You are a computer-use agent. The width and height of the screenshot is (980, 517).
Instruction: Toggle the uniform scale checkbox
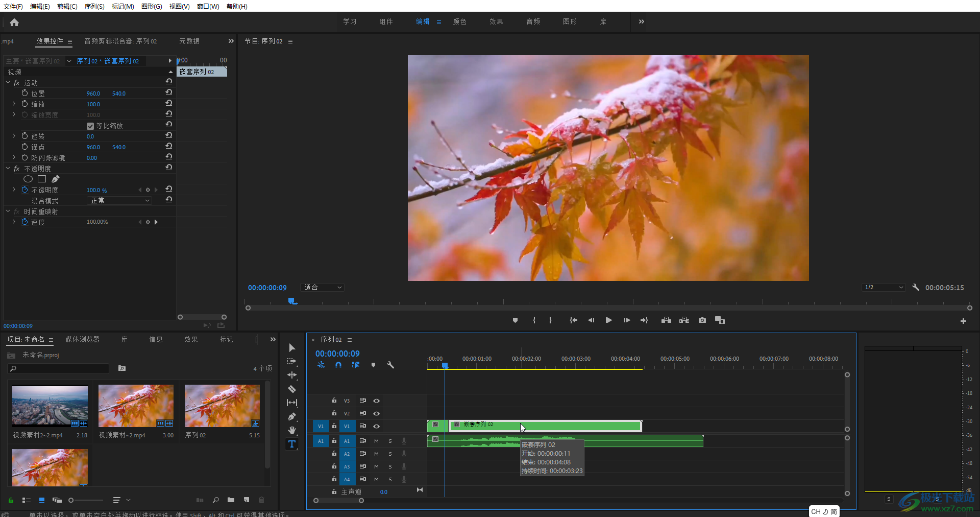coord(90,126)
